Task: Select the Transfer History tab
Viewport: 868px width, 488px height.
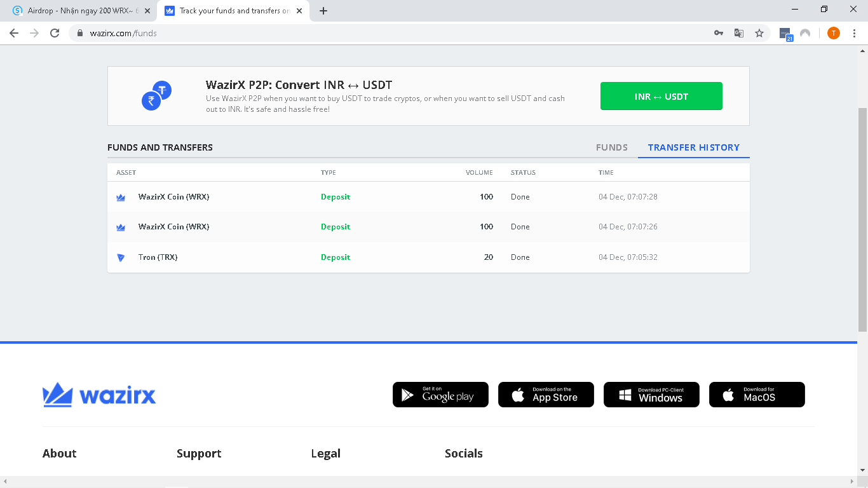Action: 693,147
